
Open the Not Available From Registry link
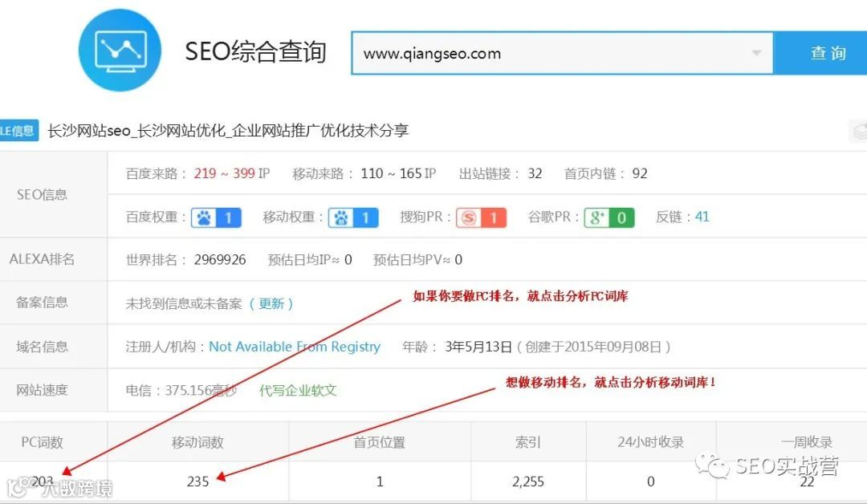pyautogui.click(x=295, y=347)
